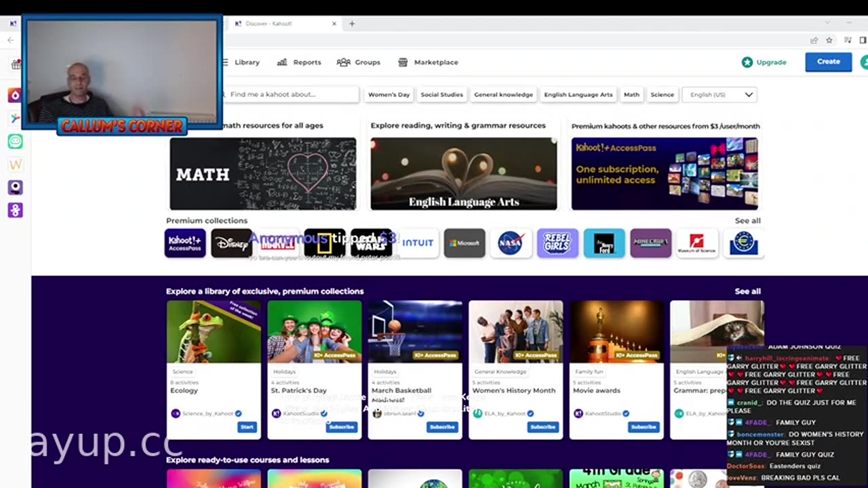
Task: Filter by Social Studies tag
Action: (441, 95)
